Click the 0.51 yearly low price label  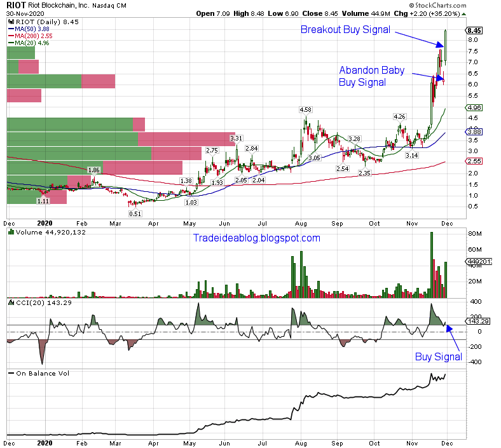tap(135, 214)
